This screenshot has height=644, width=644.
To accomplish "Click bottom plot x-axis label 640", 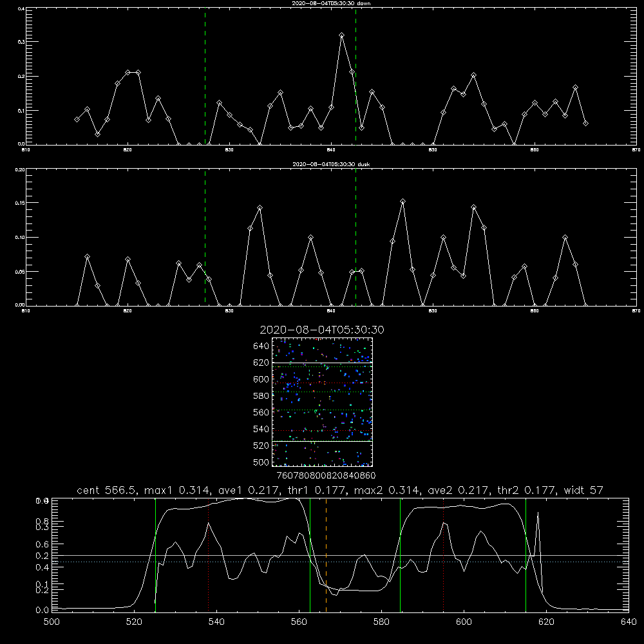I will [x=629, y=622].
